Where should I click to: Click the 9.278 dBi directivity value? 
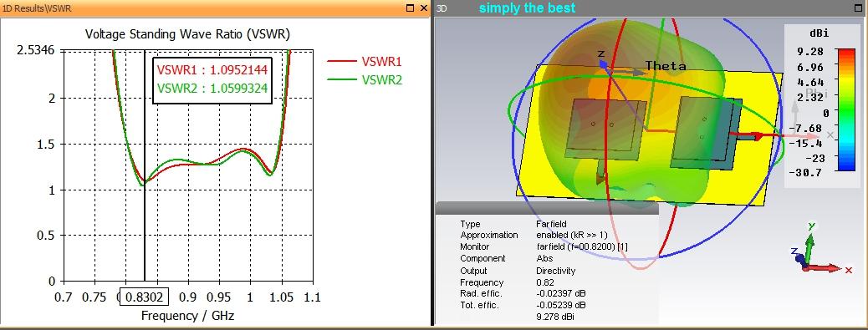555,317
